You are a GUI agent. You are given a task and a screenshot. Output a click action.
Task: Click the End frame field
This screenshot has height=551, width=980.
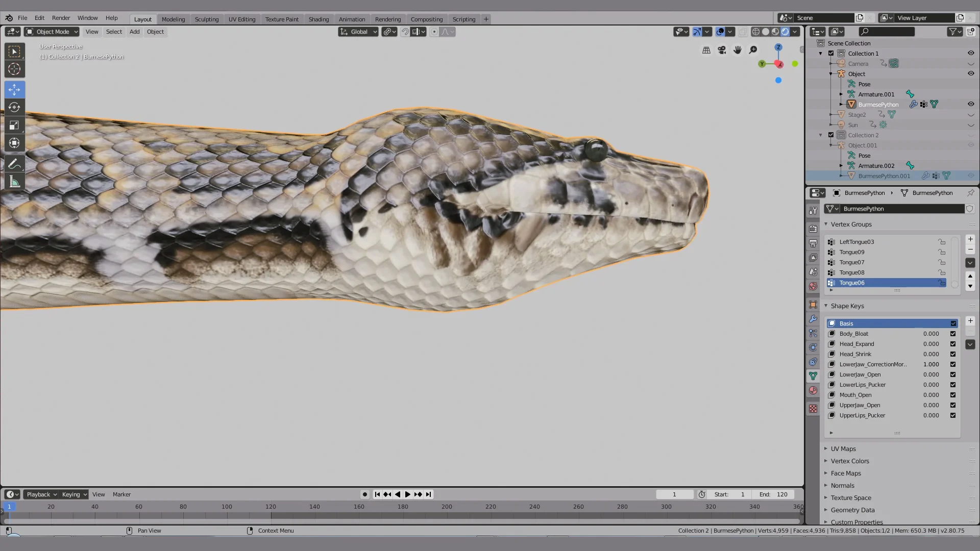tap(773, 494)
